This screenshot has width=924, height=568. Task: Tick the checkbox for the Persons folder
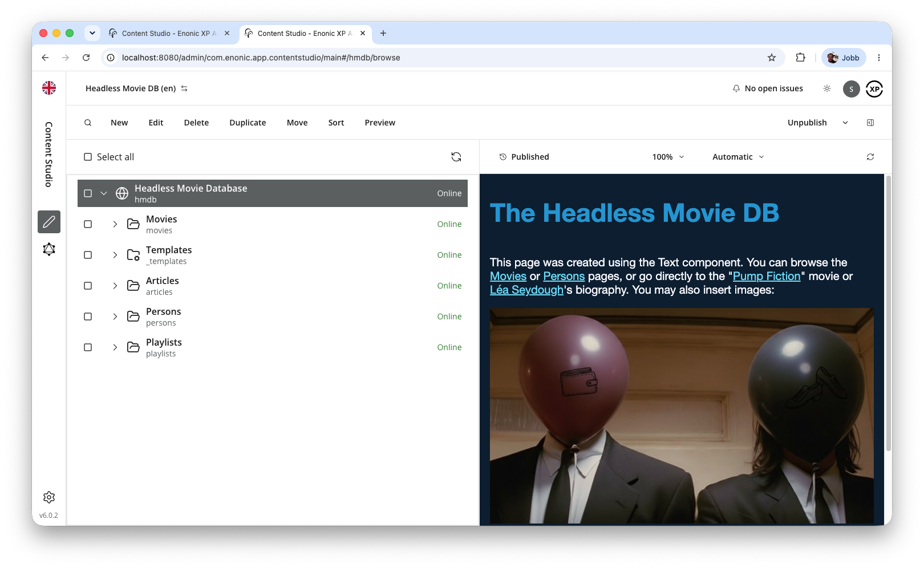point(88,317)
